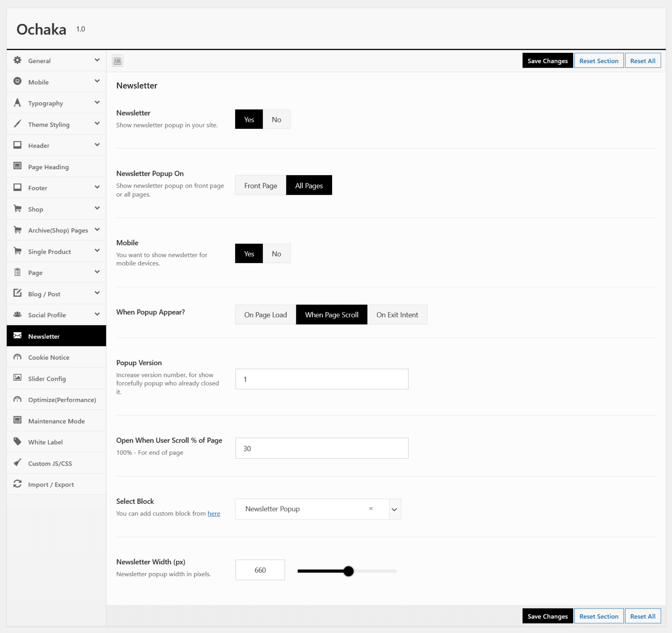This screenshot has height=633, width=672.
Task: Go to the Maintenance Mode section
Action: pos(56,421)
